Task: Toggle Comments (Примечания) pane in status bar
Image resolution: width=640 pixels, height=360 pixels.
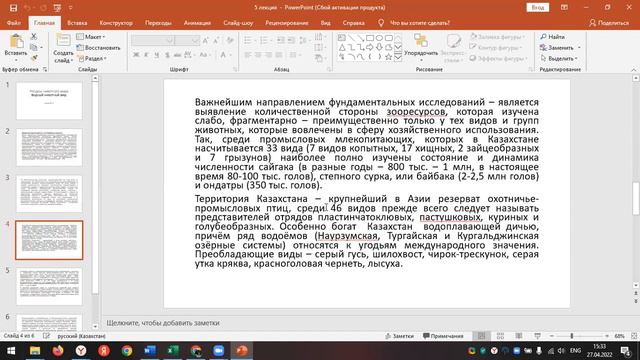Action: (x=443, y=336)
